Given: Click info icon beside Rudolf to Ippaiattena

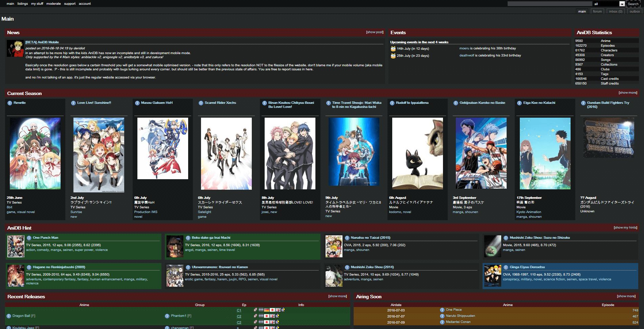Looking at the screenshot, I should 392,103.
